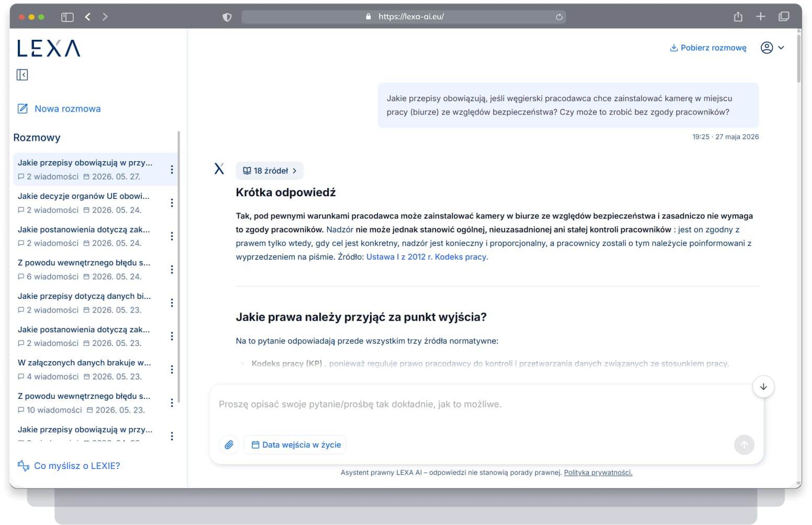Expand the 18 źródeł sources list
Image resolution: width=812 pixels, height=525 pixels.
[270, 171]
